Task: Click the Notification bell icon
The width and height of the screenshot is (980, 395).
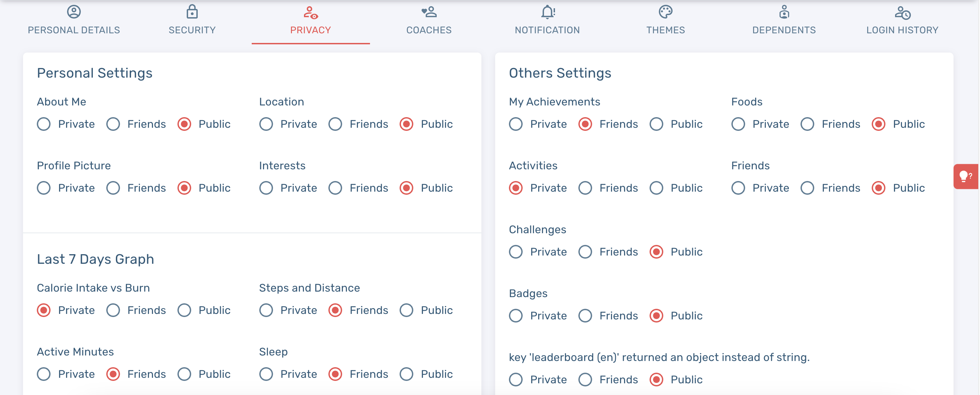Action: coord(547,12)
